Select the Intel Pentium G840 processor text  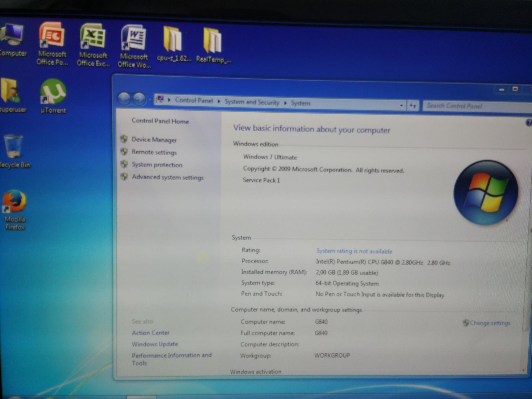click(383, 262)
